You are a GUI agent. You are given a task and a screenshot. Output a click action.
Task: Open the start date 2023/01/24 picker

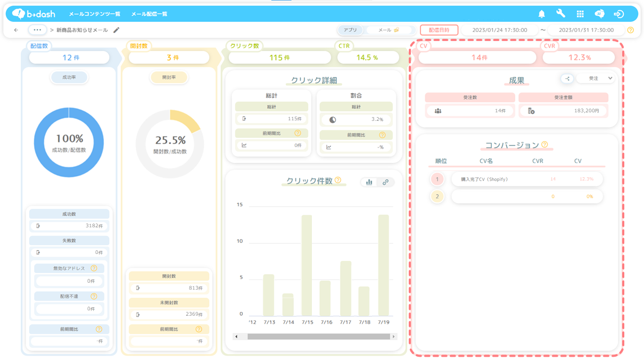pos(499,30)
